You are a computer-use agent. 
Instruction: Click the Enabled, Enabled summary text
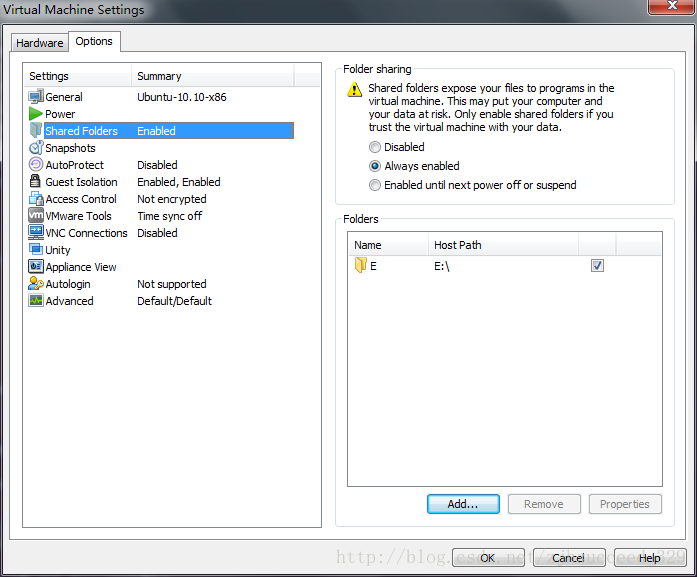click(179, 182)
